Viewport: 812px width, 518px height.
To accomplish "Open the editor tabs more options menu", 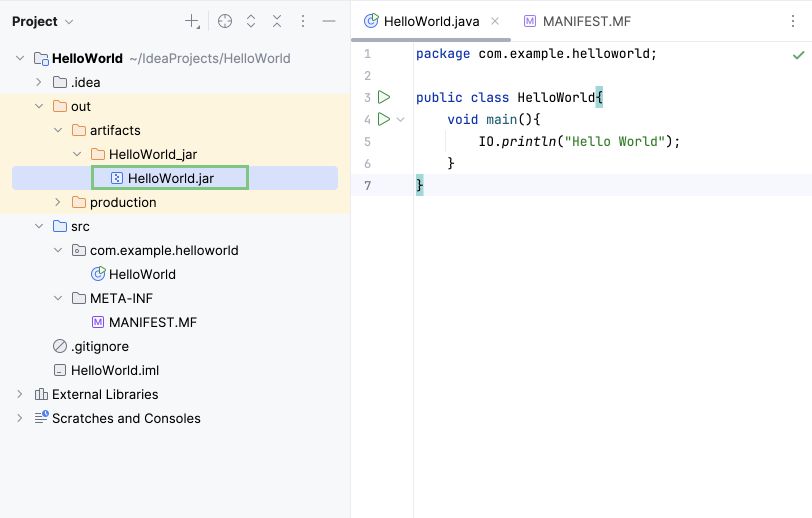I will [793, 21].
